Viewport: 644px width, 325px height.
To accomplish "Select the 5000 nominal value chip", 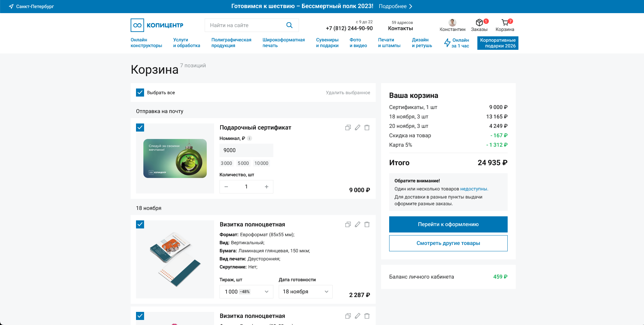I will 243,163.
